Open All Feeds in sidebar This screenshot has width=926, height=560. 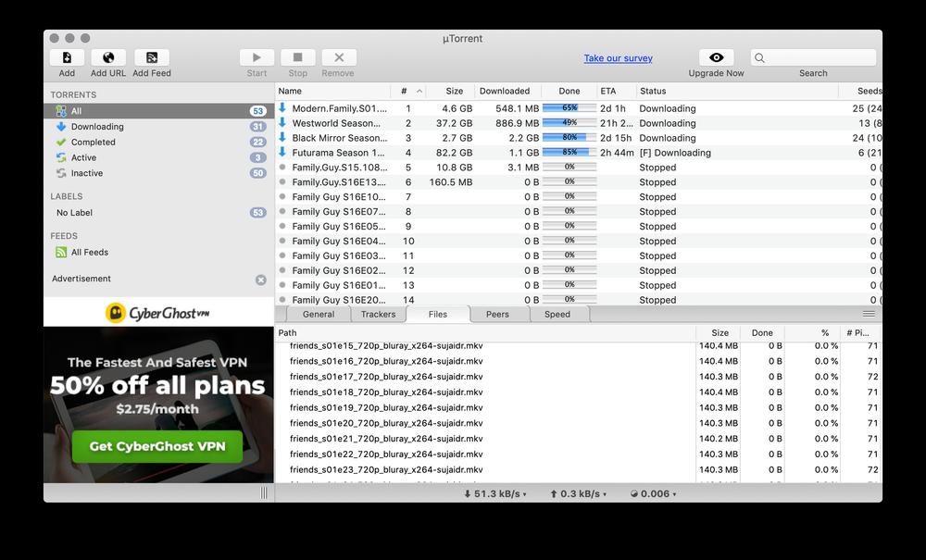(x=159, y=252)
